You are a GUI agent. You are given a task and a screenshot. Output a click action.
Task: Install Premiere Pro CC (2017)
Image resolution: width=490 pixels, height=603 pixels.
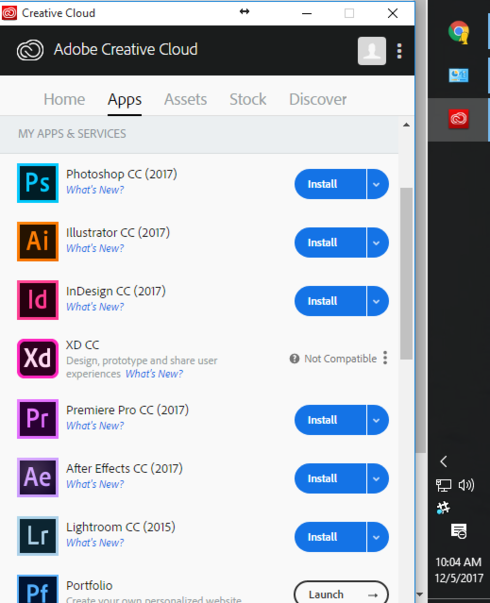pos(330,420)
